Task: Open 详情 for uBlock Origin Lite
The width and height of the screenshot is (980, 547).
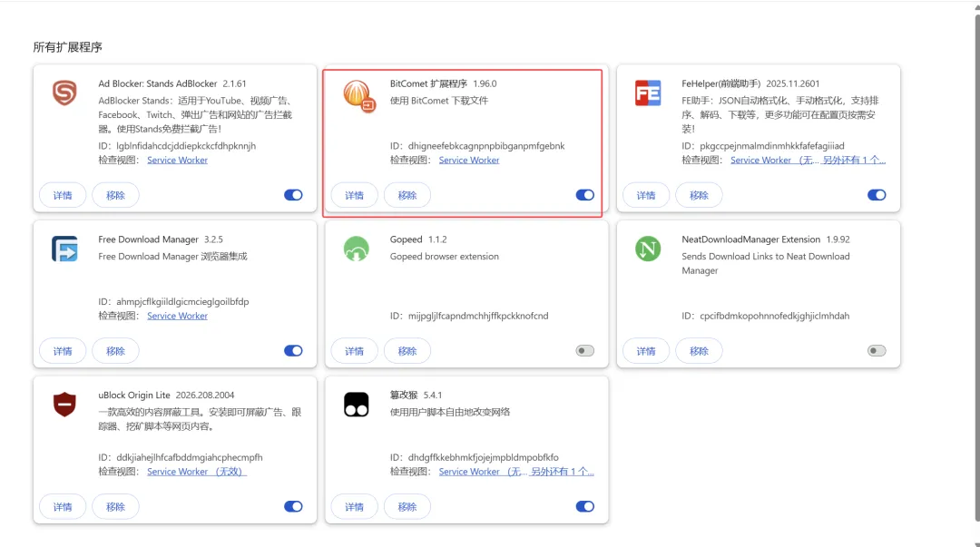Action: click(63, 506)
